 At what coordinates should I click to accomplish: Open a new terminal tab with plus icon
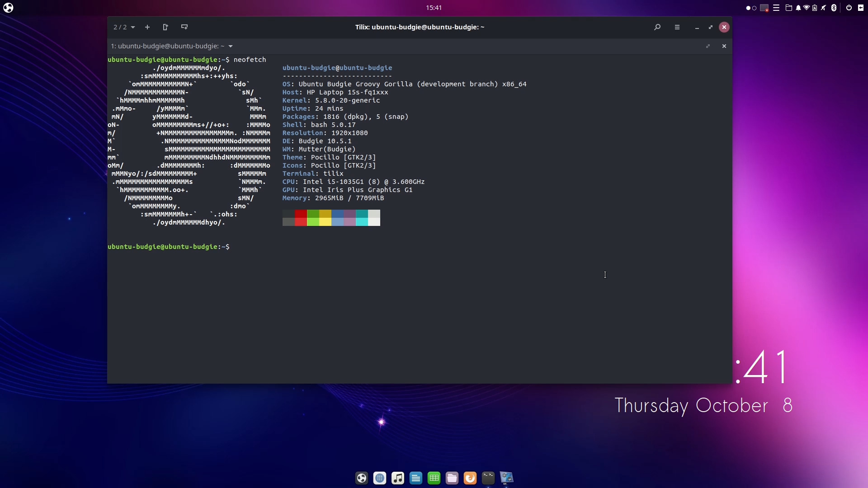[147, 27]
